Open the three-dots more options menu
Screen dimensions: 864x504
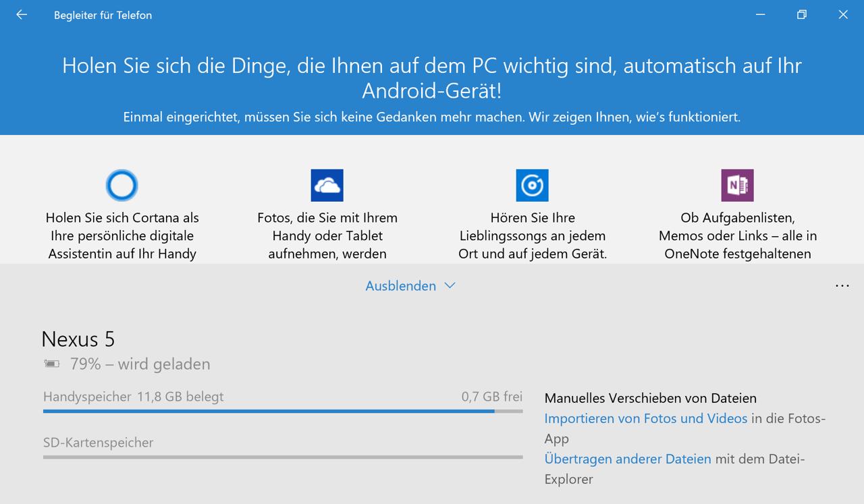click(842, 286)
